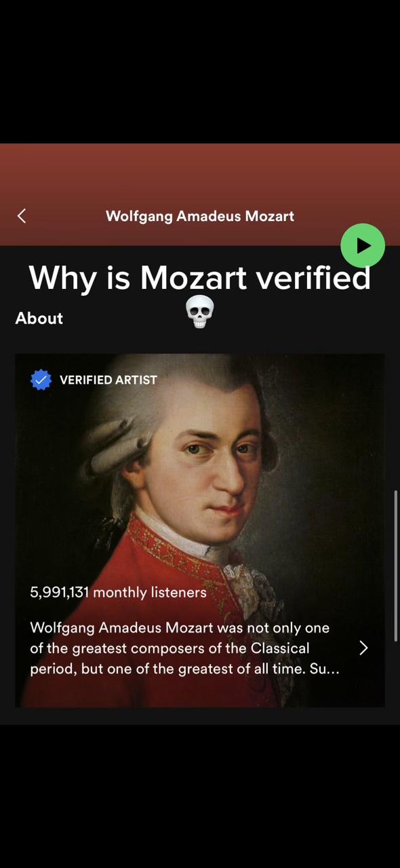Click the vertical scrollbar on the right edge
This screenshot has height=868, width=400.
396,565
